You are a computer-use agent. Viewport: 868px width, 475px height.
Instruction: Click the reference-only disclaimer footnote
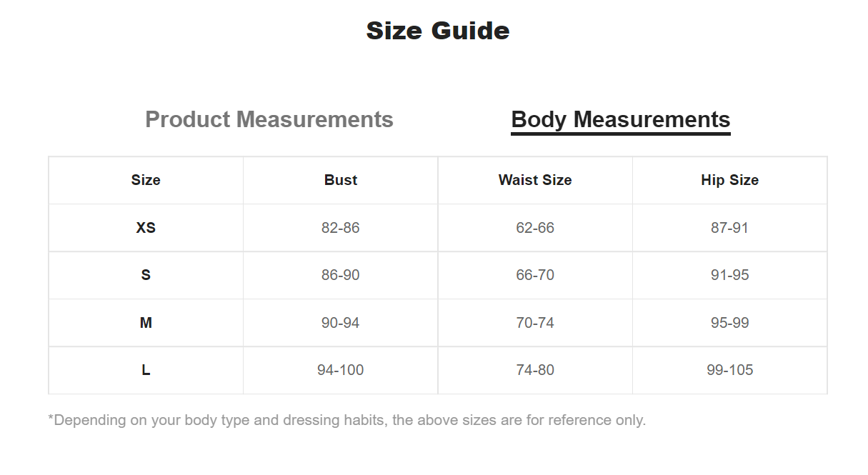pos(346,420)
